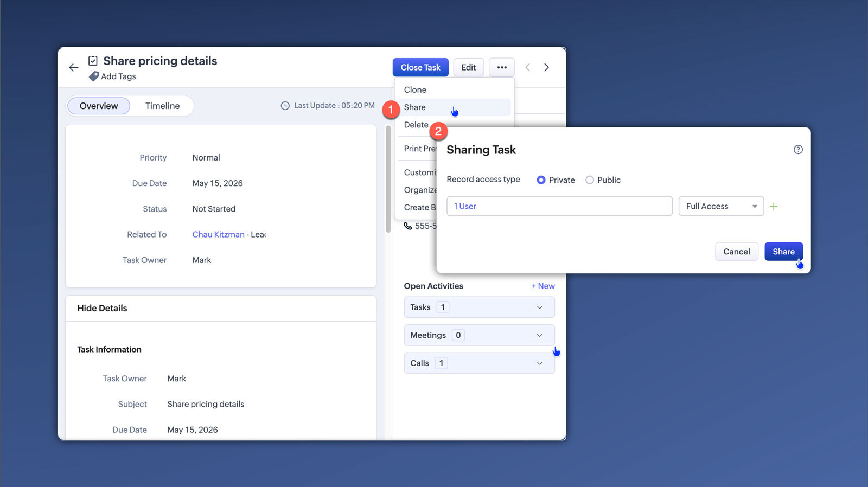Go to the previous record arrow
Image resolution: width=868 pixels, height=487 pixels.
[x=527, y=67]
